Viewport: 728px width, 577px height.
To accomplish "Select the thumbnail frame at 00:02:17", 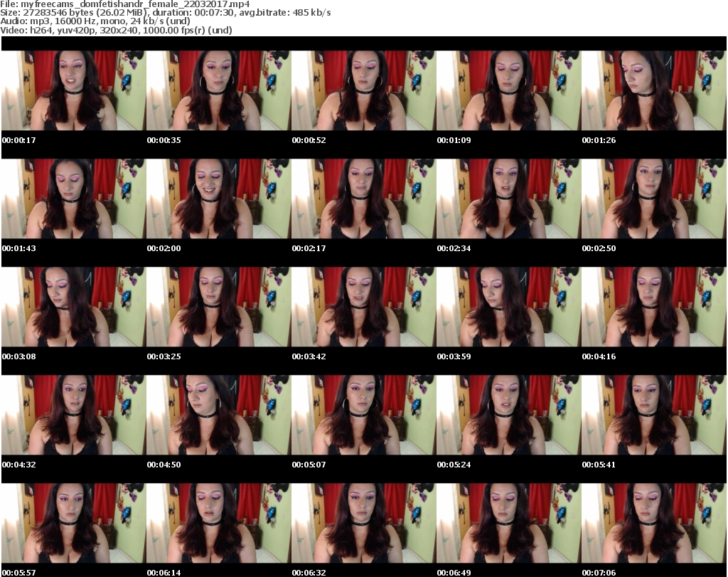I will pyautogui.click(x=364, y=198).
